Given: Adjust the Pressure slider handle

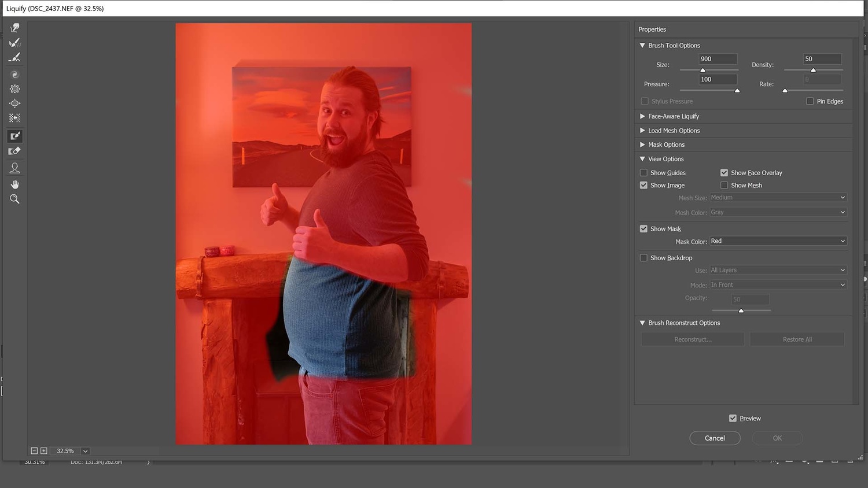Looking at the screenshot, I should coord(737,91).
